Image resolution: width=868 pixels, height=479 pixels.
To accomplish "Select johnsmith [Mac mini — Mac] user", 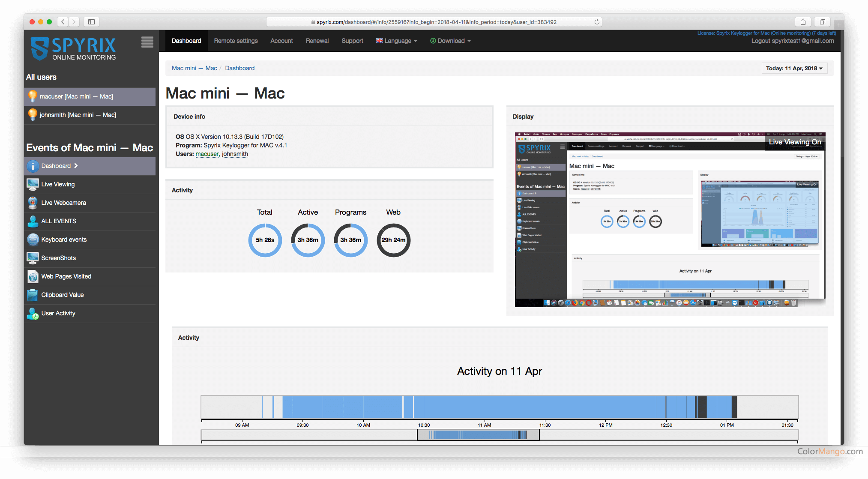I will pos(78,115).
